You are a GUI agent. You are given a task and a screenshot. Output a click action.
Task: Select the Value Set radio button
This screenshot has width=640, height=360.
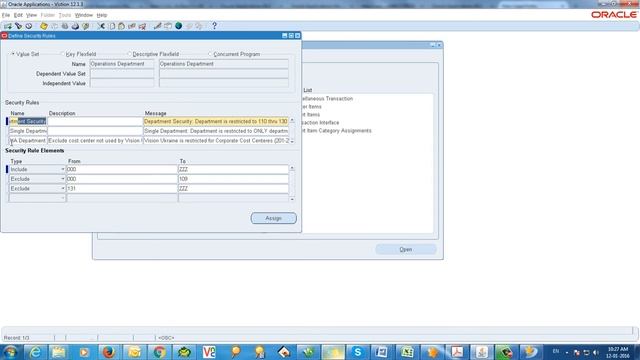click(x=13, y=54)
